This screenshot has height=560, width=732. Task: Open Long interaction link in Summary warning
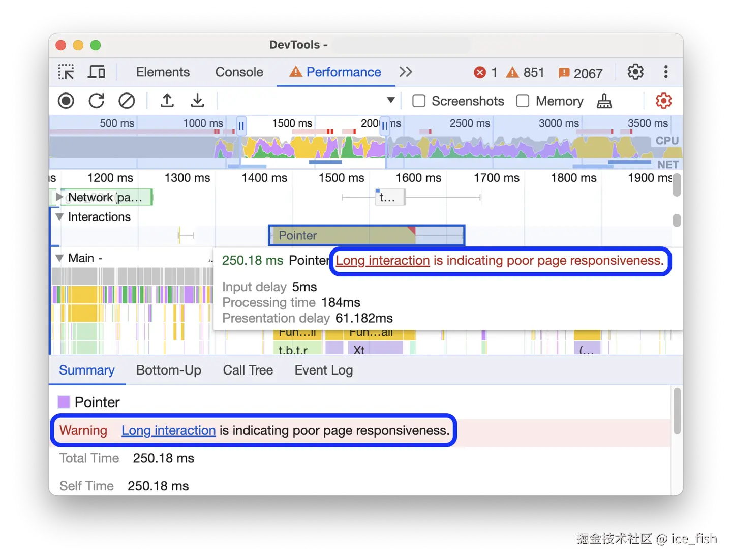pos(169,431)
